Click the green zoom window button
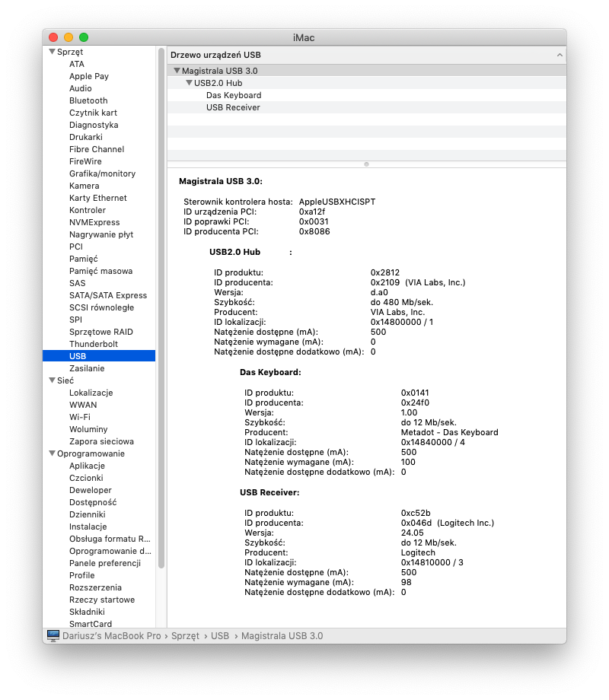 pyautogui.click(x=84, y=37)
